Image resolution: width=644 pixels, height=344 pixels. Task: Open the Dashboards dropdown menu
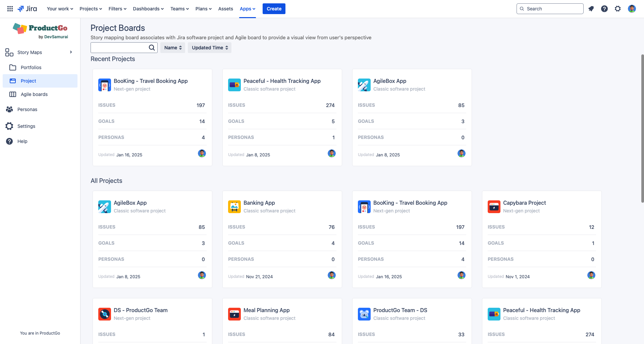click(148, 9)
